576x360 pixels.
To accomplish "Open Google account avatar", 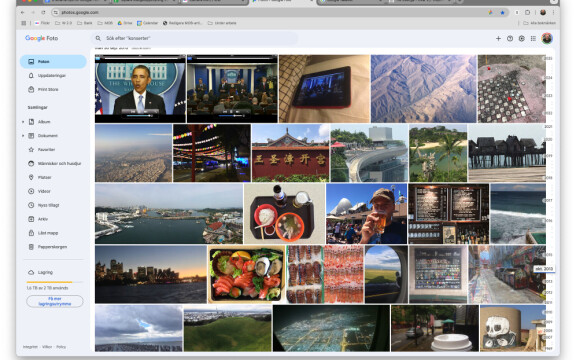I will coord(547,38).
